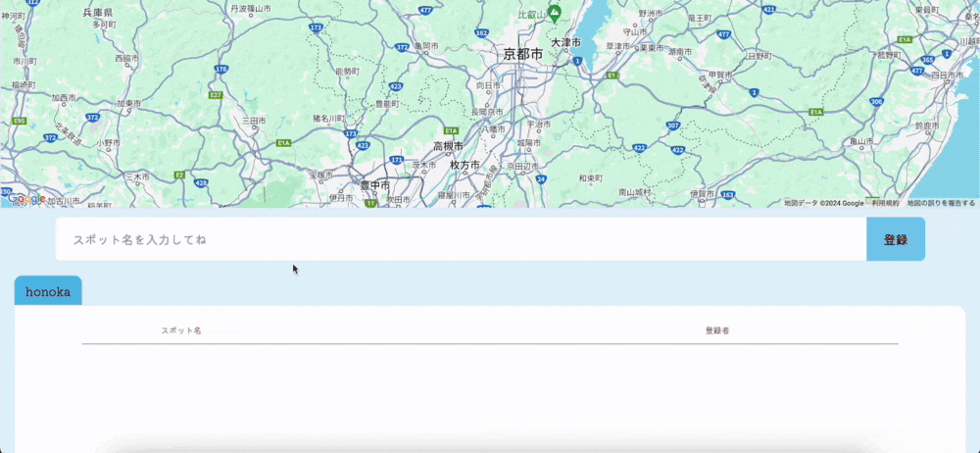
Task: Click the spot name input field
Action: (461, 239)
